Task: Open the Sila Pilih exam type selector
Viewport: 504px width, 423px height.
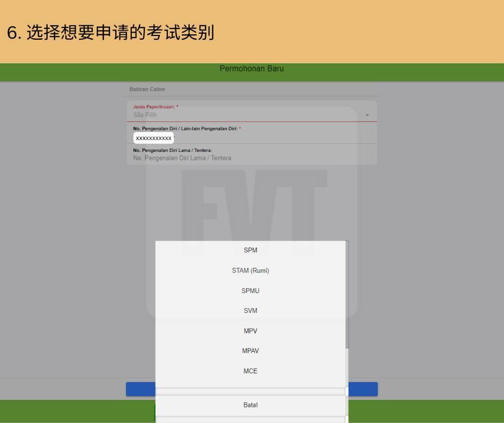Action: pyautogui.click(x=247, y=115)
